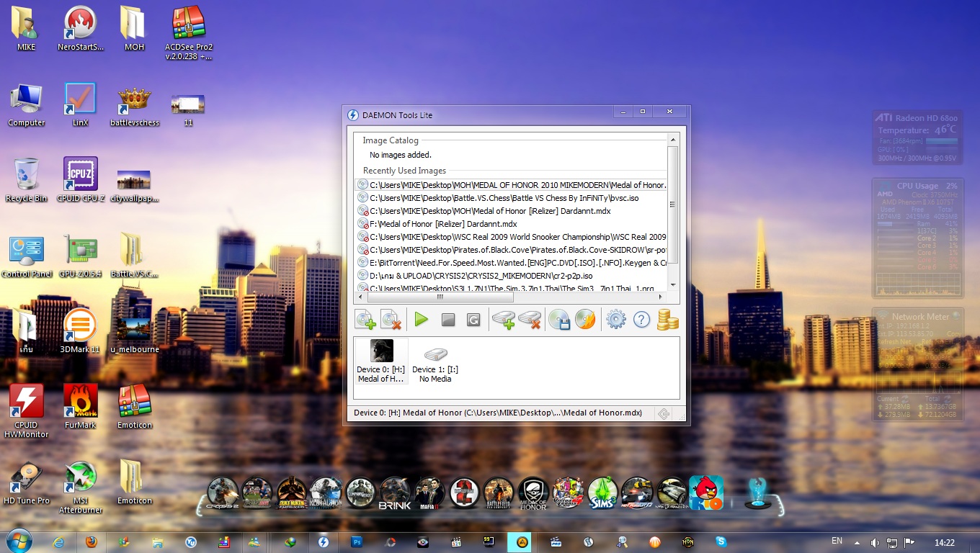
Task: Select the LinX desktop shortcut
Action: (80, 104)
